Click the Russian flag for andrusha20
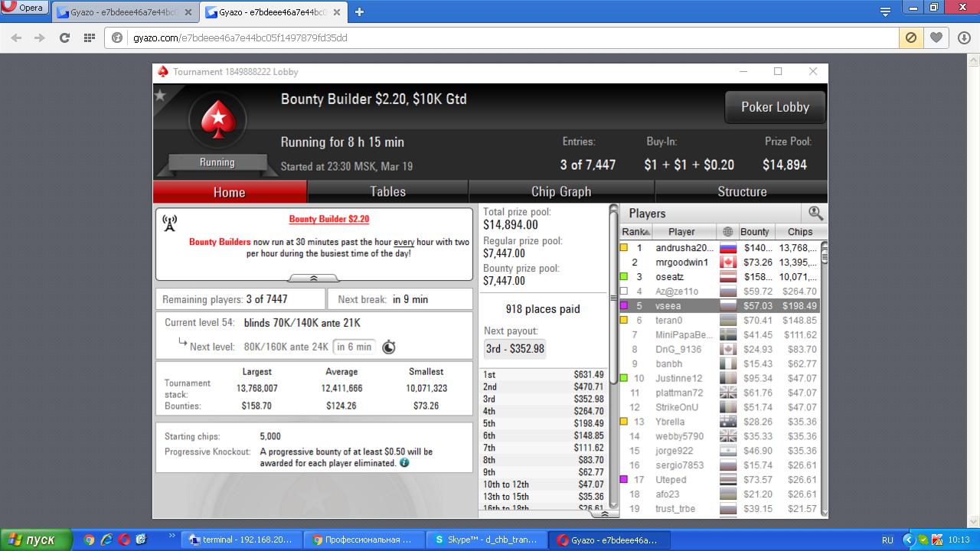 (728, 248)
